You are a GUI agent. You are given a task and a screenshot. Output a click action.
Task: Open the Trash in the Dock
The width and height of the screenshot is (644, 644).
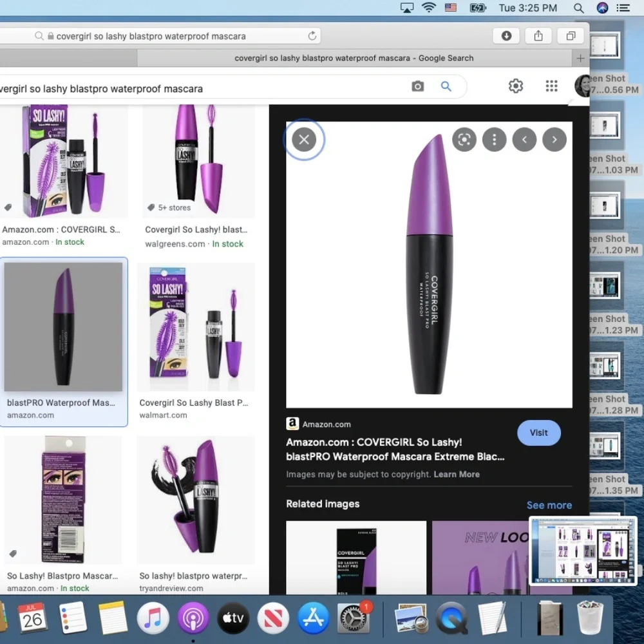tap(590, 618)
